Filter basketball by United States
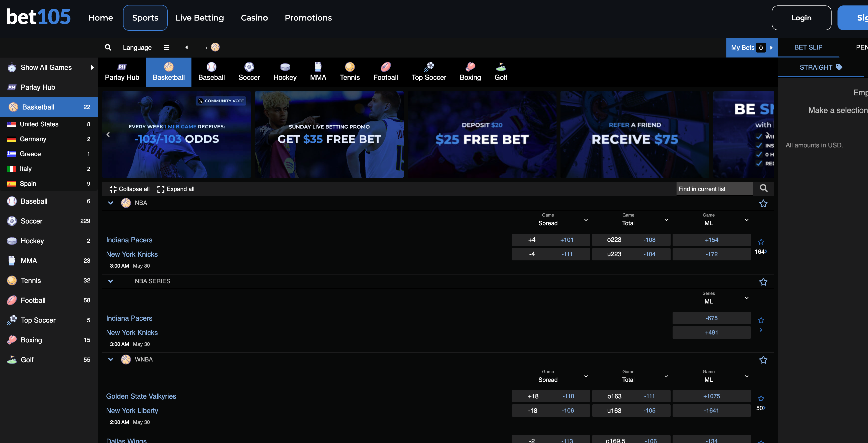The height and width of the screenshot is (443, 868). coord(49,124)
